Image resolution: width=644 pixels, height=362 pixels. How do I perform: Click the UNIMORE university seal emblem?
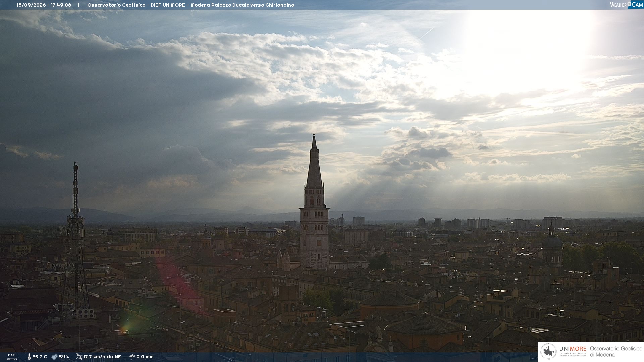pyautogui.click(x=549, y=352)
